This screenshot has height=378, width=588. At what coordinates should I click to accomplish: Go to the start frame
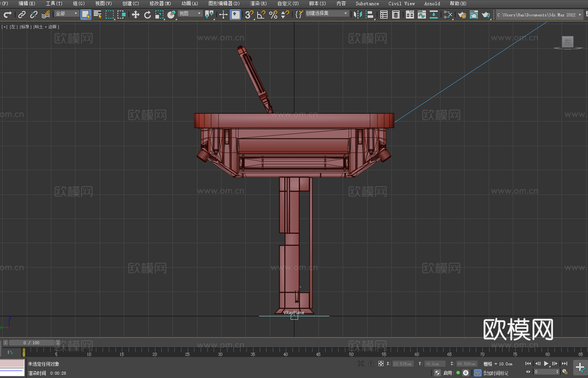pyautogui.click(x=528, y=364)
